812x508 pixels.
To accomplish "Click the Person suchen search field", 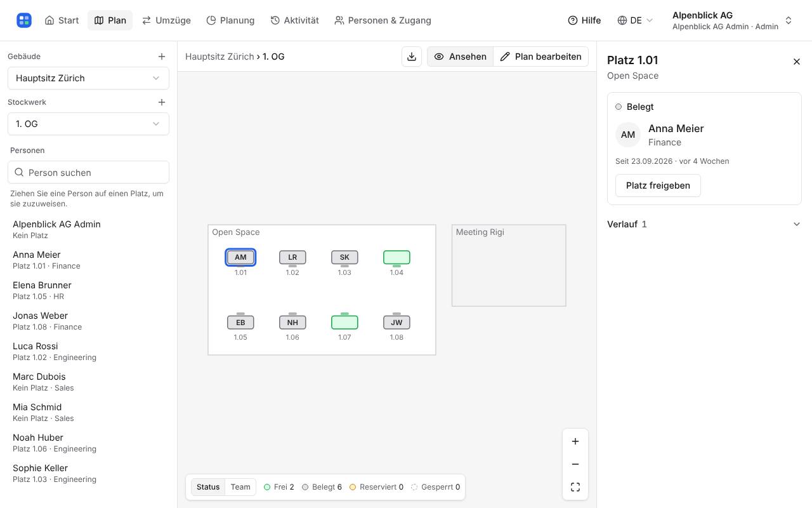I will (x=88, y=173).
